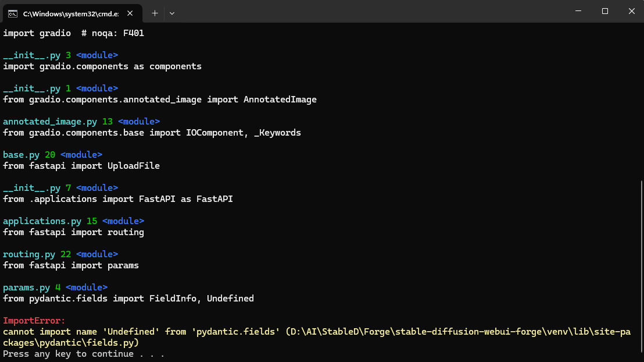Screen dimensions: 644x362
Task: Click the 'Press any key to continue' line
Action: coord(84,354)
